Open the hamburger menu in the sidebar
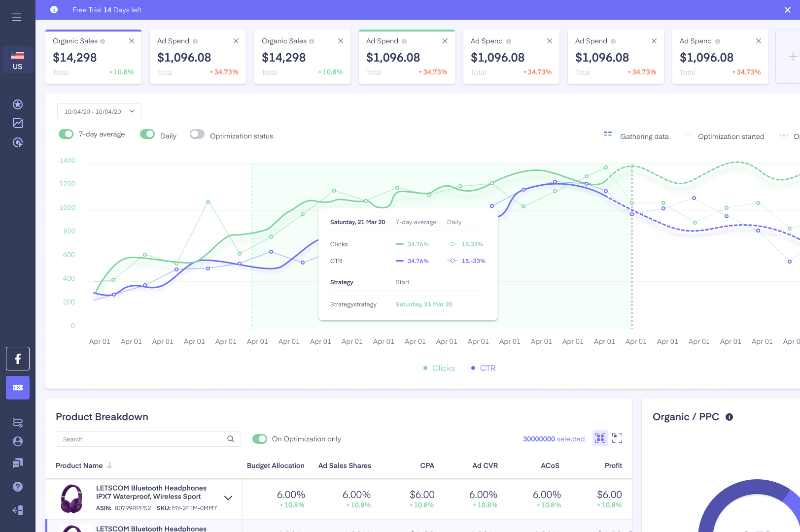The width and height of the screenshot is (800, 532). pyautogui.click(x=17, y=17)
